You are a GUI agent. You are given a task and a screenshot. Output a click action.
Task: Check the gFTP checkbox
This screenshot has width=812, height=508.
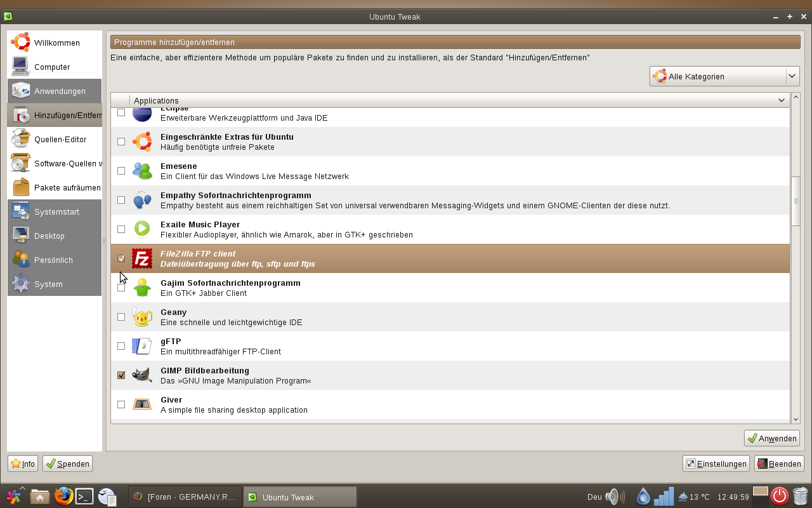coord(121,346)
